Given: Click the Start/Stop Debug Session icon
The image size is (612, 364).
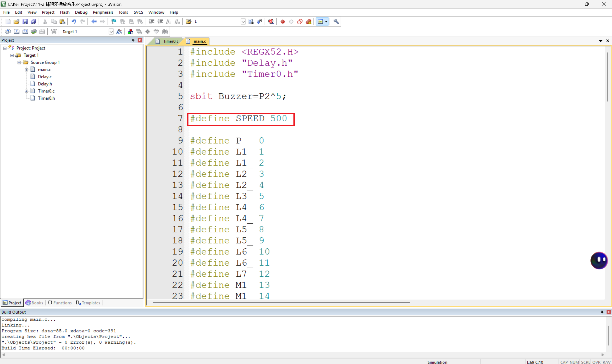Looking at the screenshot, I should click(271, 21).
